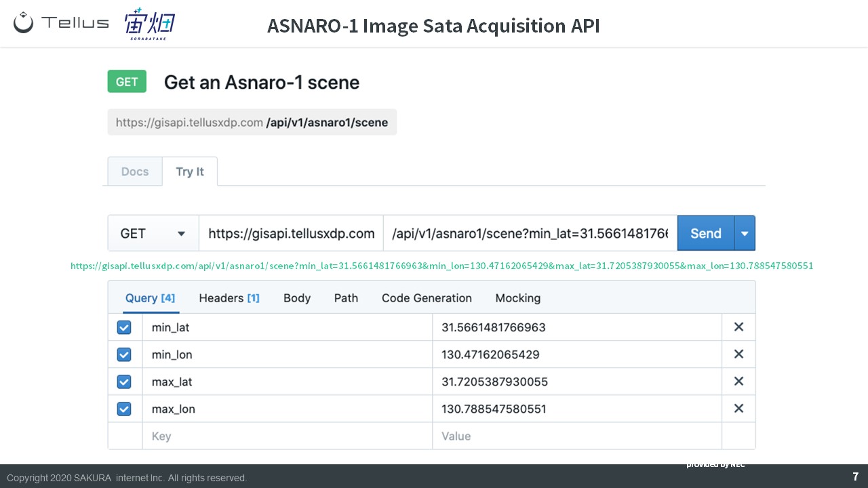Image resolution: width=868 pixels, height=488 pixels.
Task: Select the Try It tab
Action: pos(190,171)
